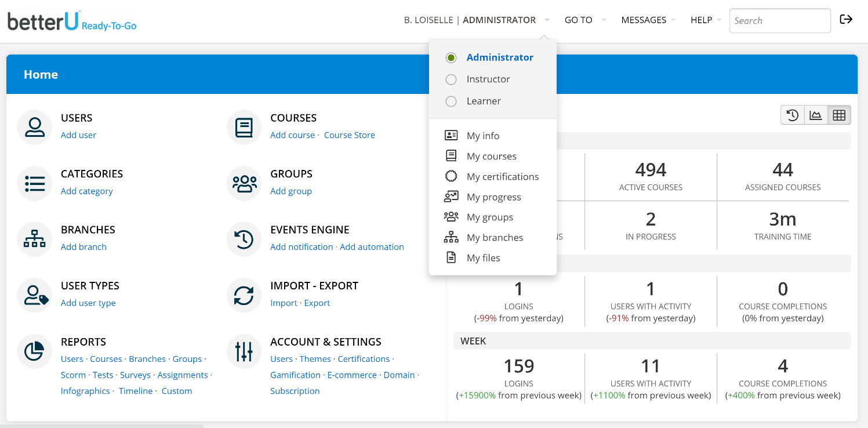Choose the Learner role option
The image size is (868, 428).
451,101
